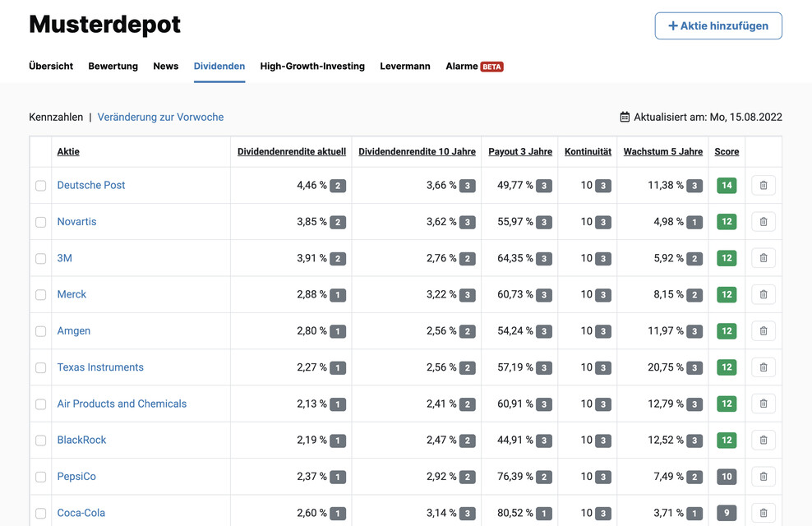Click the BlackRock row trash icon

(764, 440)
